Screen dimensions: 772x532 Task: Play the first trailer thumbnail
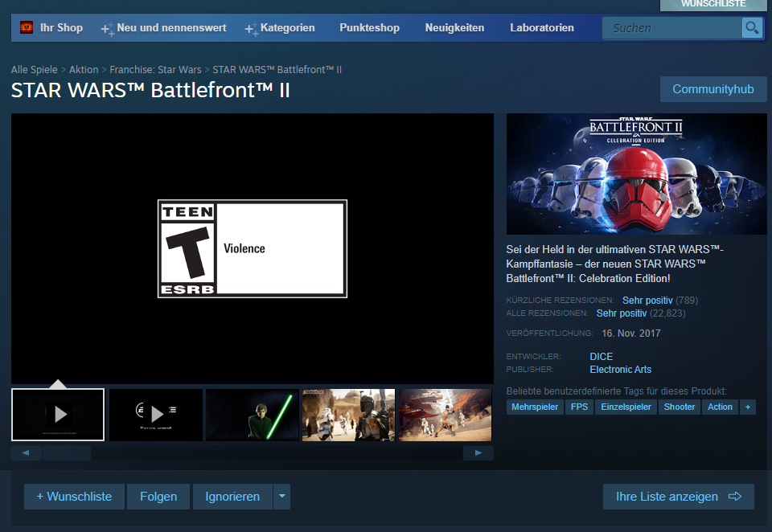[58, 415]
